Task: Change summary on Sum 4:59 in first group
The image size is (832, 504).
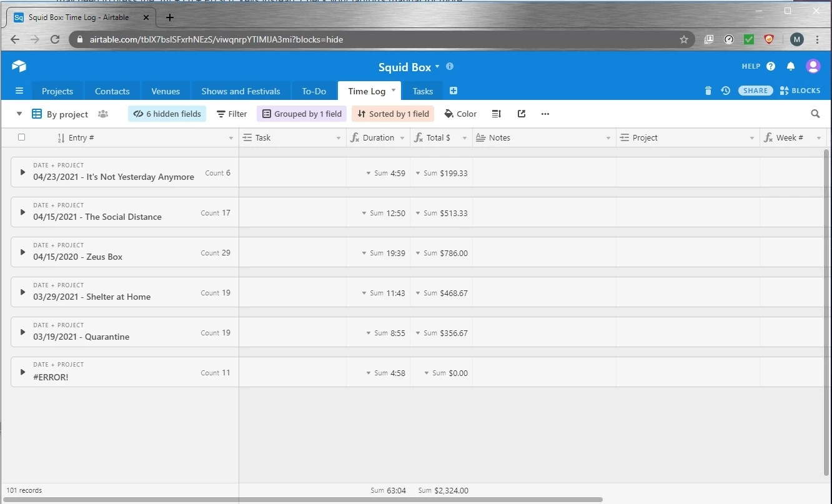Action: pos(386,173)
